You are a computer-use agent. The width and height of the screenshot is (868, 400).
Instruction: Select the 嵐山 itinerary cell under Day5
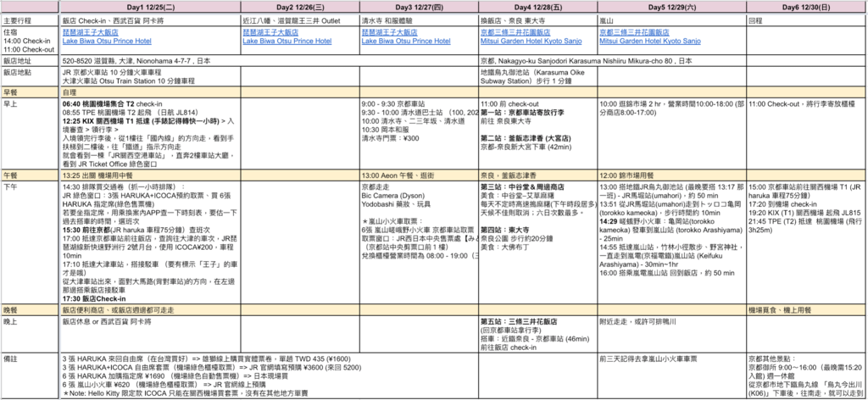671,20
